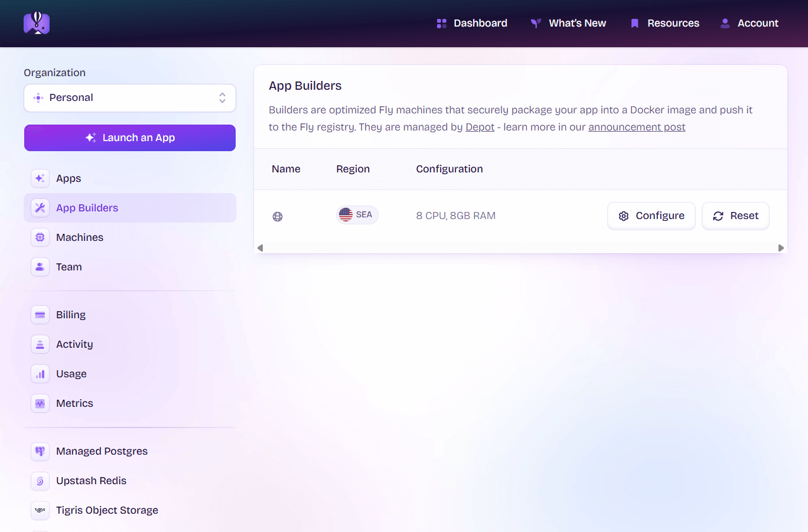This screenshot has height=532, width=808.
Task: Click the Personal organization dots icon
Action: 38,98
